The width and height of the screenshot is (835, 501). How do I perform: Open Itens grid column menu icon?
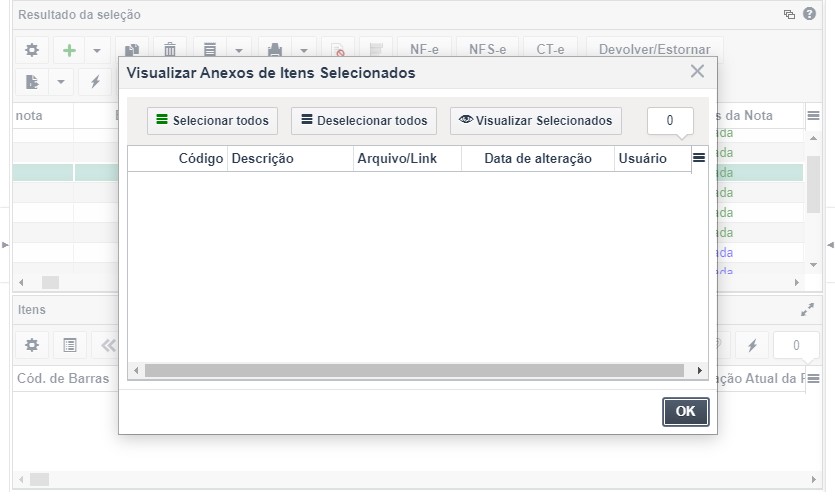(x=813, y=379)
